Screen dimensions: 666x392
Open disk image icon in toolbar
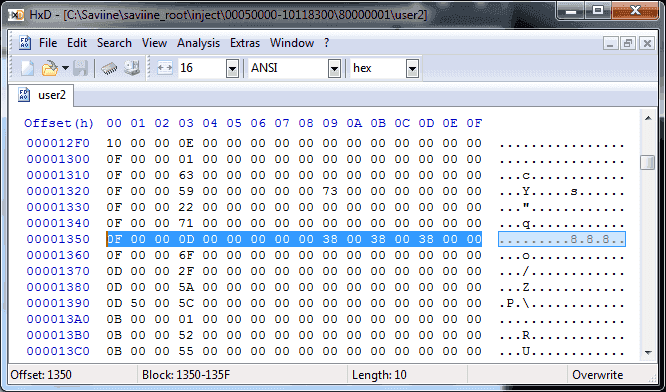[x=132, y=68]
